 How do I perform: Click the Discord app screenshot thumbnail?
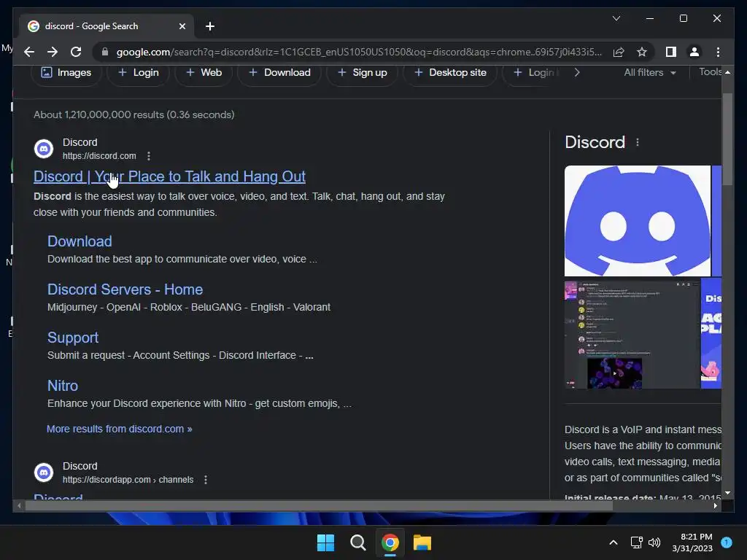[x=632, y=335]
